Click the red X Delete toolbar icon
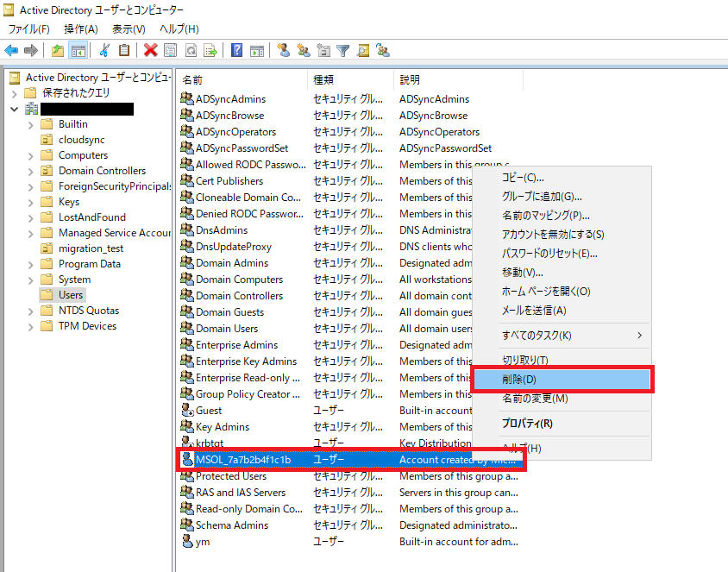Viewport: 728px width, 572px height. tap(150, 50)
